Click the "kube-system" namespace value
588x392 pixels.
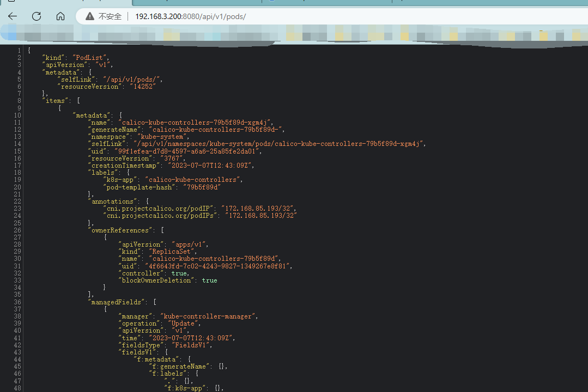click(x=163, y=137)
